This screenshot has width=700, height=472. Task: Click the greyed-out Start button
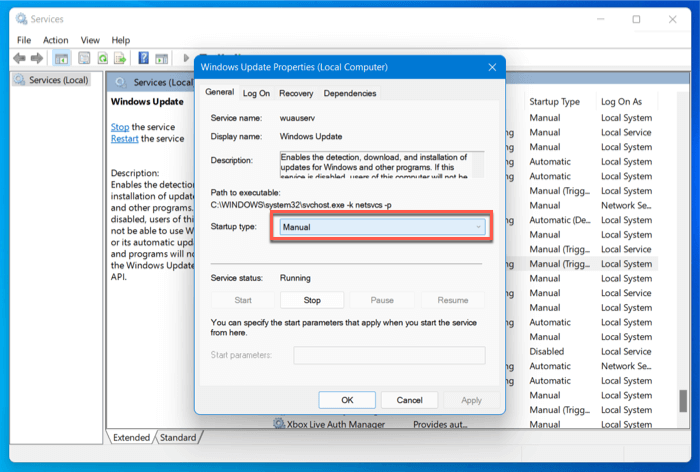coord(243,300)
